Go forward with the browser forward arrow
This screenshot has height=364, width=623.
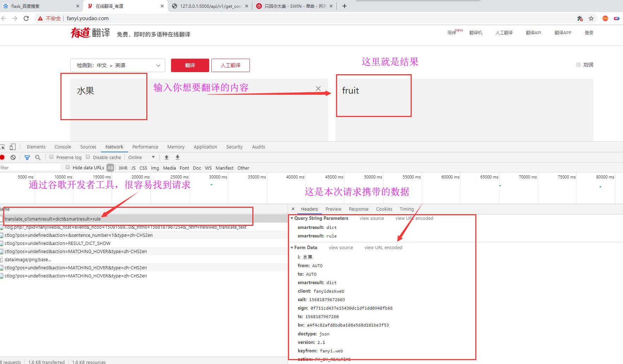point(15,18)
